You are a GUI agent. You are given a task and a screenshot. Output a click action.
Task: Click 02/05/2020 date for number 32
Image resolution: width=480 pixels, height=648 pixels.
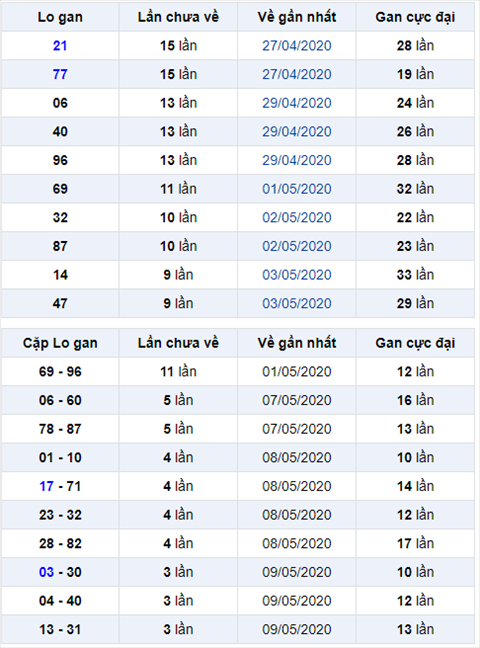pos(296,217)
